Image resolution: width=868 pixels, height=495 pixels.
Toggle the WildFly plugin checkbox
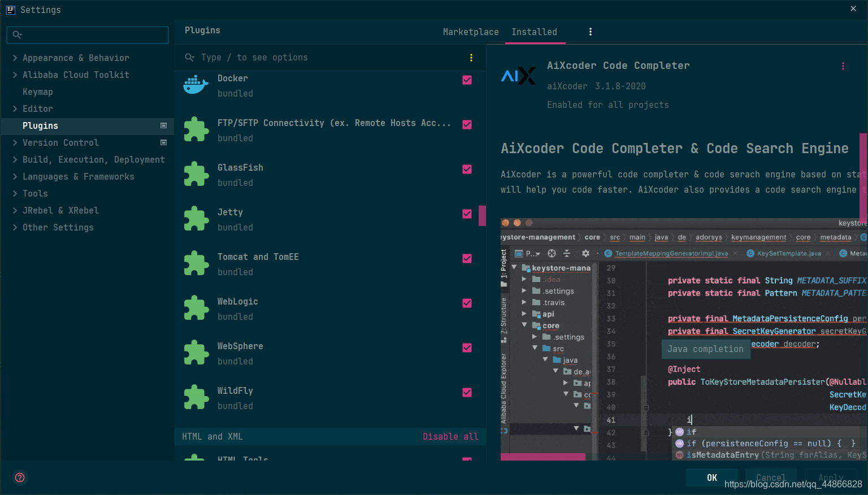467,392
